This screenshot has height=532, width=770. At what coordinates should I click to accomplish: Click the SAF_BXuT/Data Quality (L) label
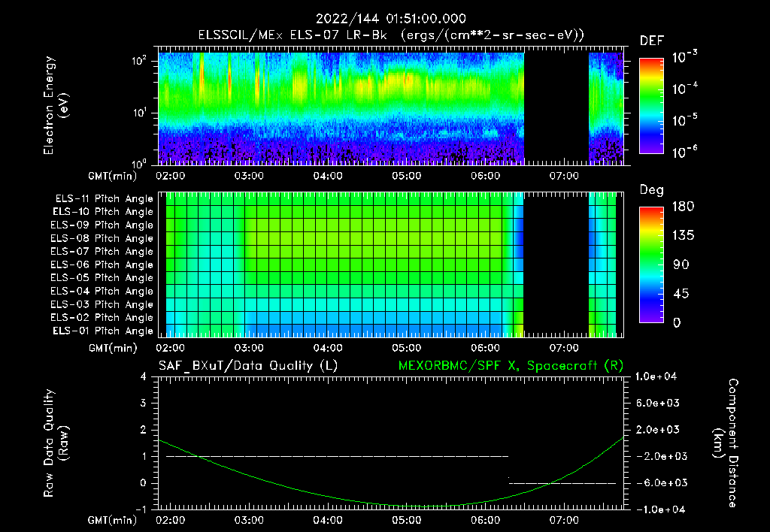248,366
